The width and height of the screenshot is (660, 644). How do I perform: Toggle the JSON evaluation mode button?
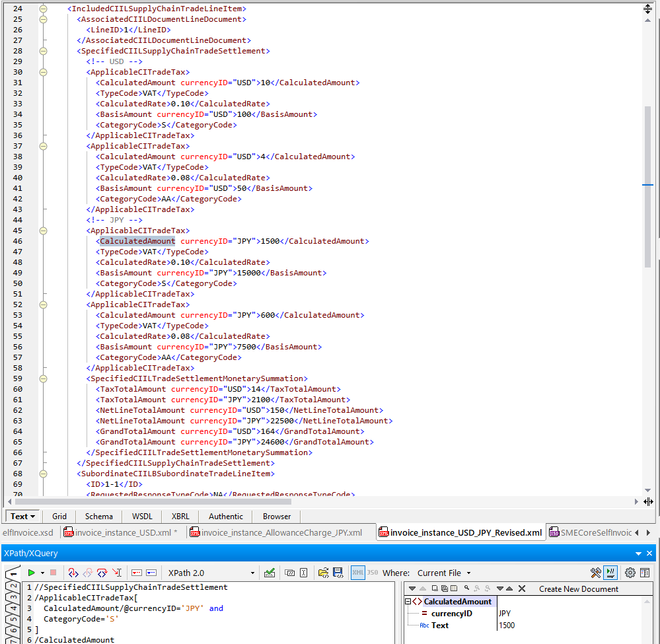point(373,573)
